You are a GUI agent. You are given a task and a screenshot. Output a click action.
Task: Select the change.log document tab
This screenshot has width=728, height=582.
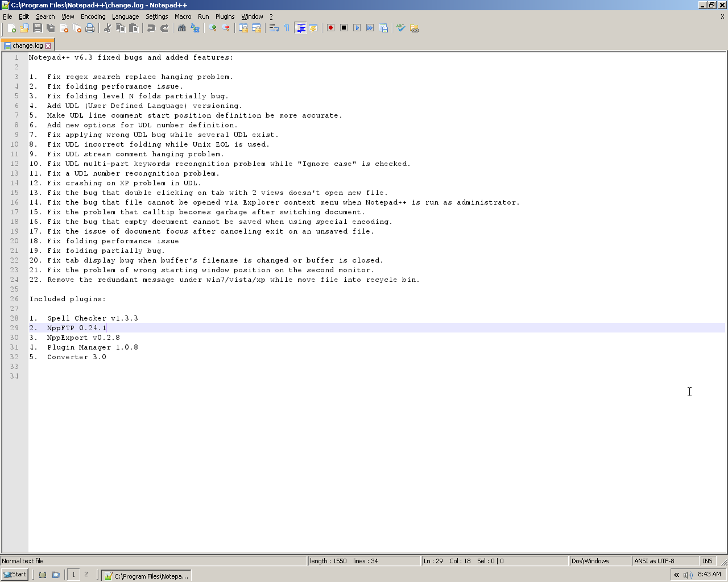(28, 45)
